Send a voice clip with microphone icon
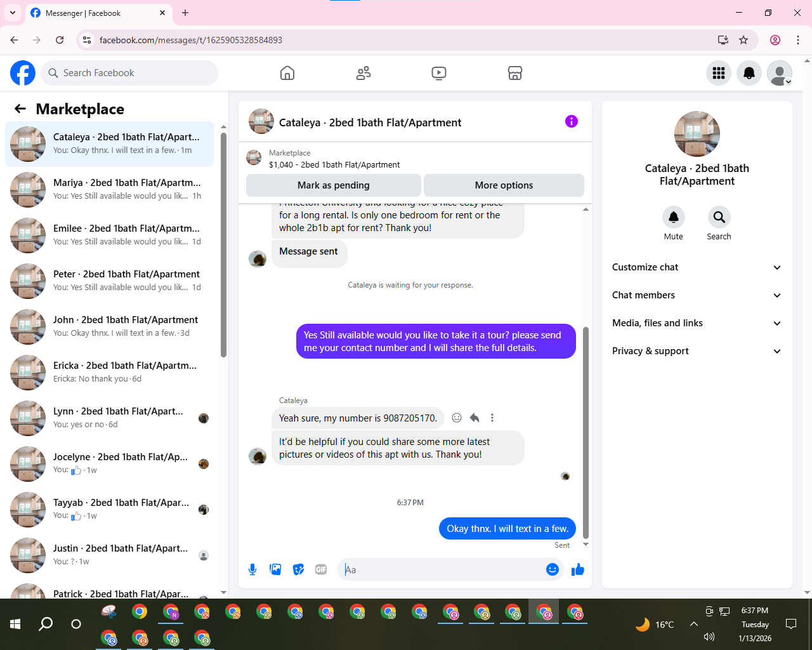 point(252,569)
